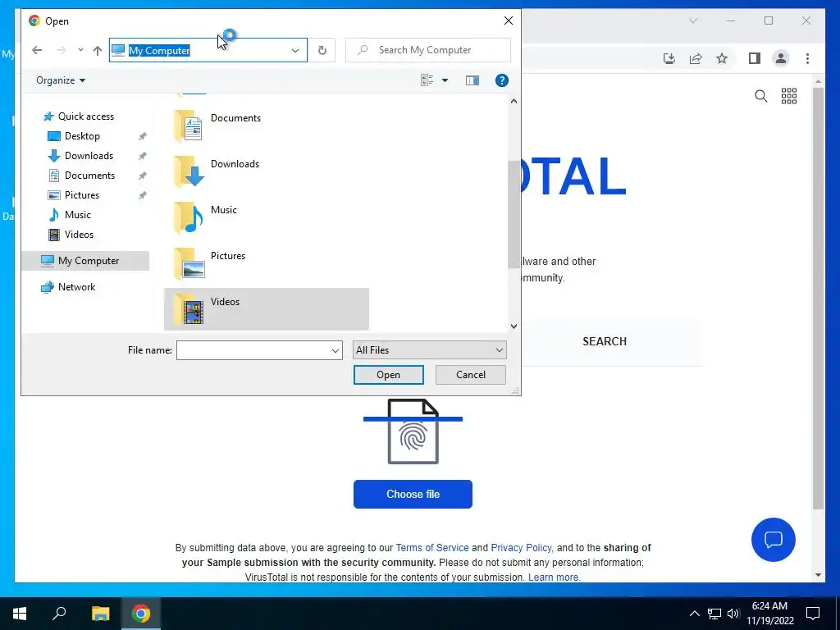Select Quick access in navigation pane
This screenshot has height=630, width=840.
point(85,116)
